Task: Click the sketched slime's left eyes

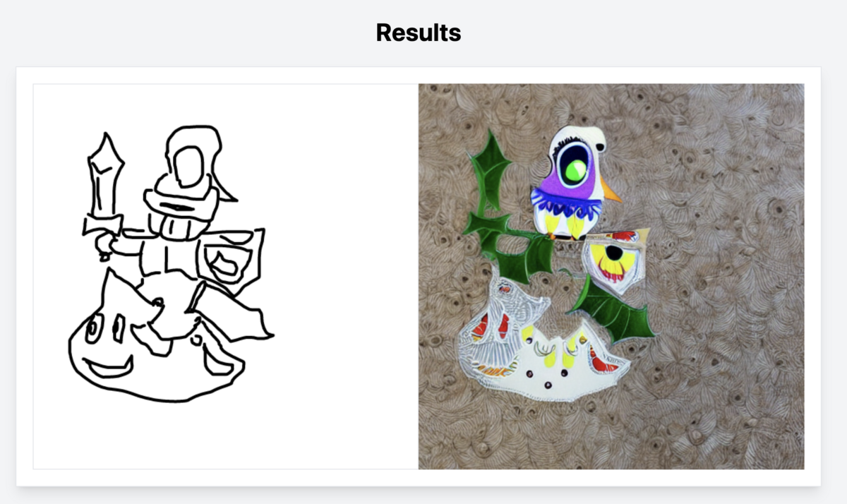Action: (x=104, y=328)
